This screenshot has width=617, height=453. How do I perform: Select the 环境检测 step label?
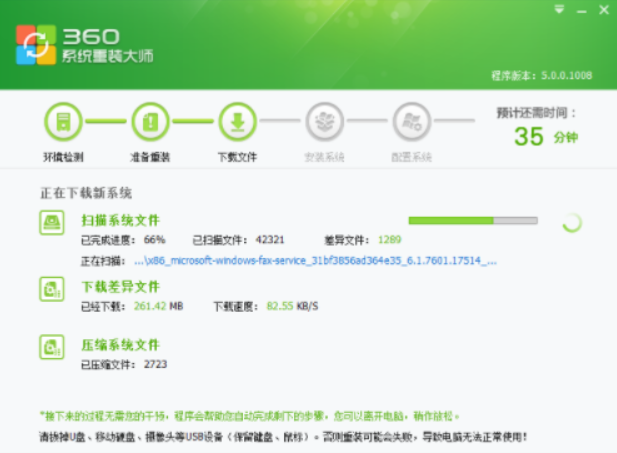click(x=63, y=157)
